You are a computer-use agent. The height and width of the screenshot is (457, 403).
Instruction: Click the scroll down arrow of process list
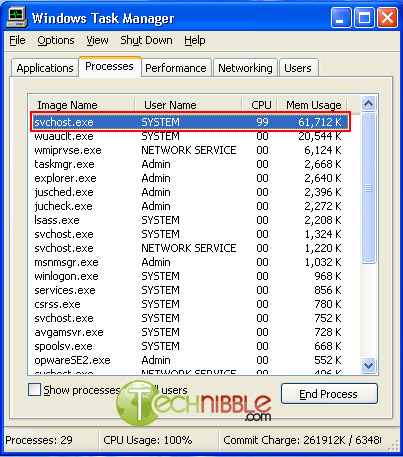pos(368,365)
